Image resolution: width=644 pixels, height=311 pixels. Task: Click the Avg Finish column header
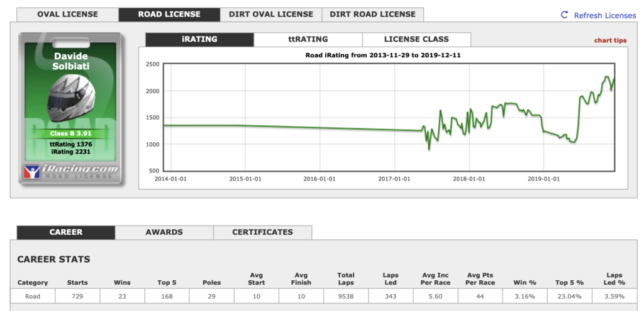[301, 279]
